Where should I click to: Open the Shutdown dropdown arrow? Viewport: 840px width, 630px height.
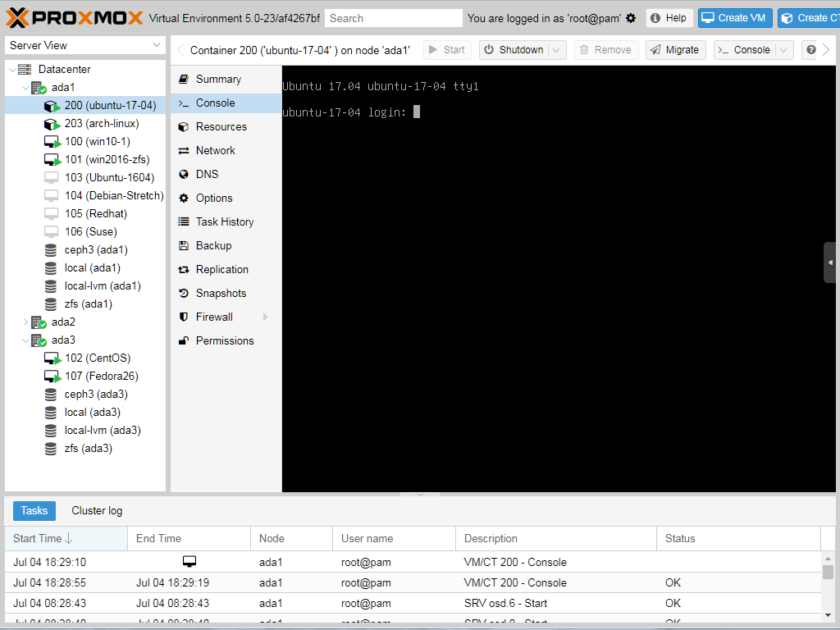tap(555, 49)
